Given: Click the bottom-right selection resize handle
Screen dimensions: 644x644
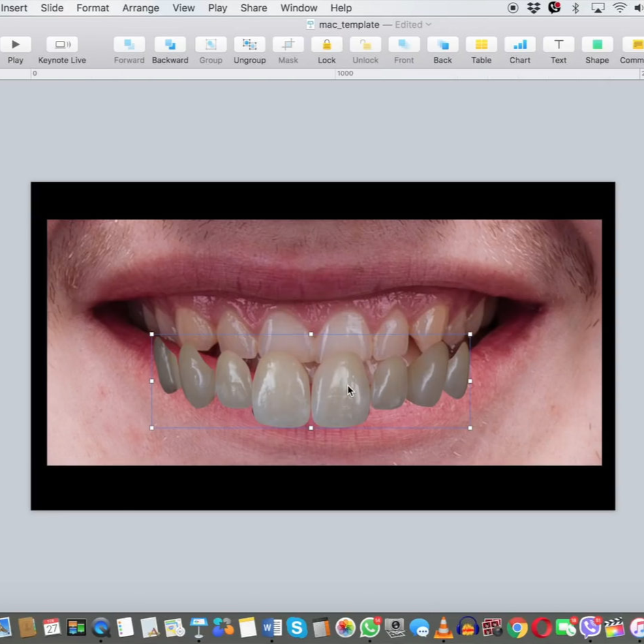Looking at the screenshot, I should coord(470,428).
